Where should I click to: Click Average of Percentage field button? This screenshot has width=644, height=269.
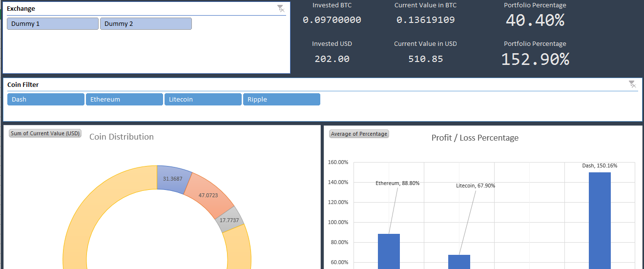(x=359, y=134)
